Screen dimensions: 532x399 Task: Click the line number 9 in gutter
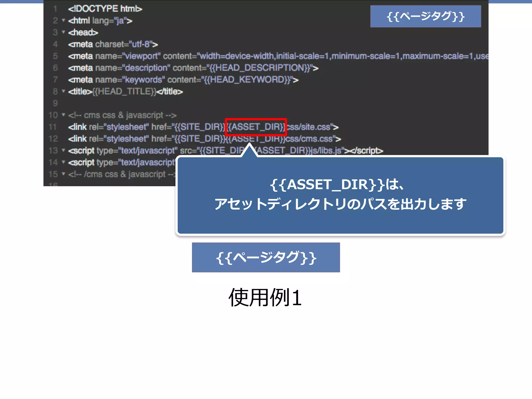click(x=55, y=103)
